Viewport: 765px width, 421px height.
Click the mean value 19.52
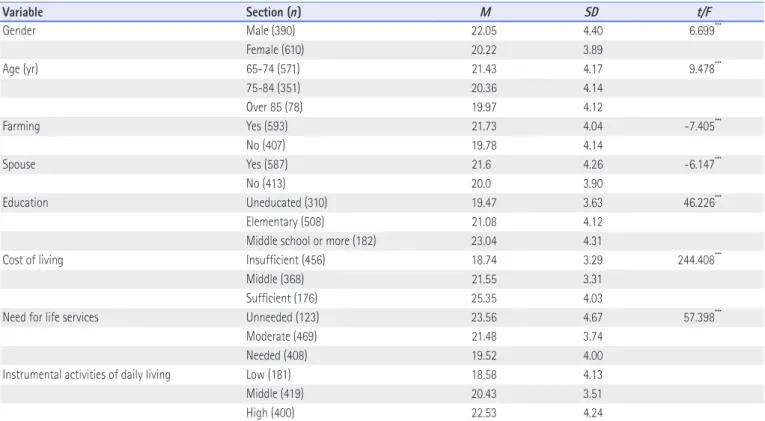point(484,355)
